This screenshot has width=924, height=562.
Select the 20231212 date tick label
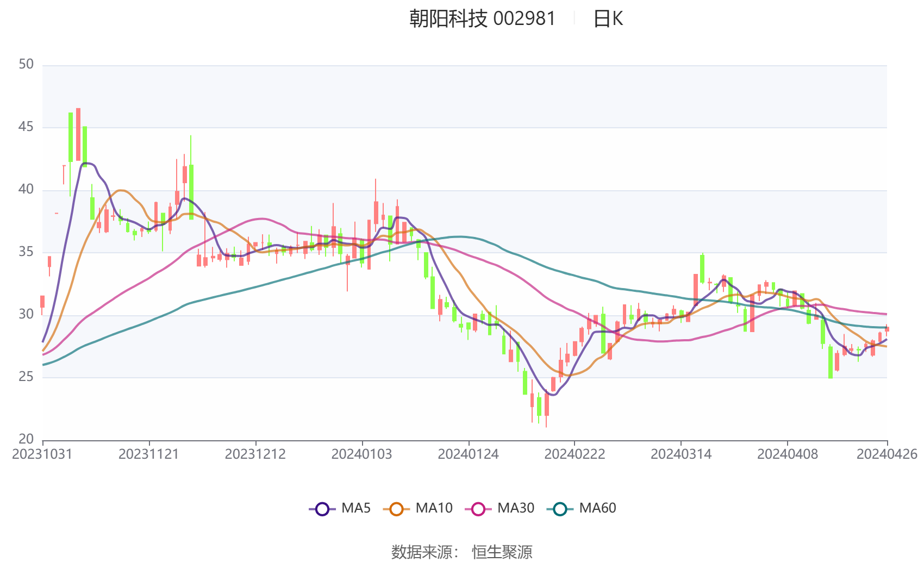[x=255, y=454]
